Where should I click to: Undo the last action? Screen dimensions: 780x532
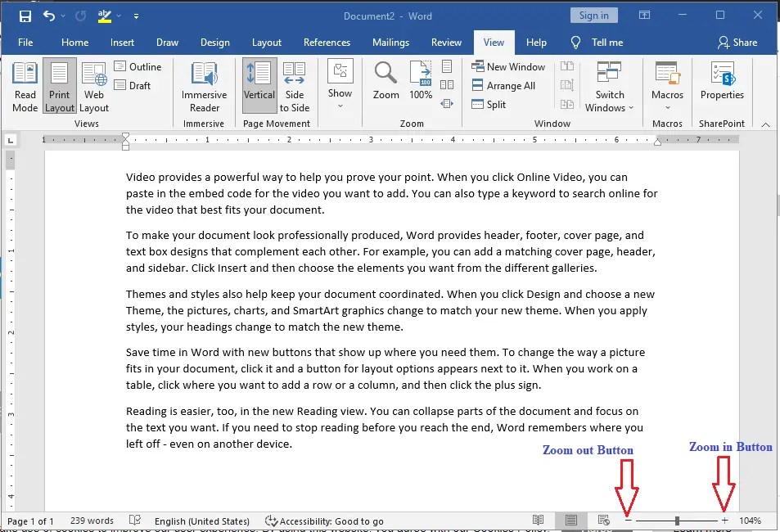point(49,16)
